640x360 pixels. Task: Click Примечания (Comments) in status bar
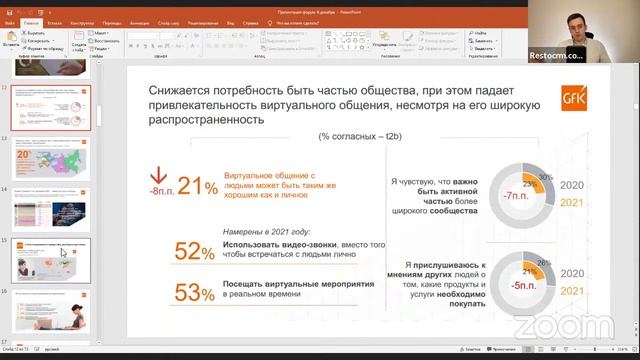[x=501, y=349]
